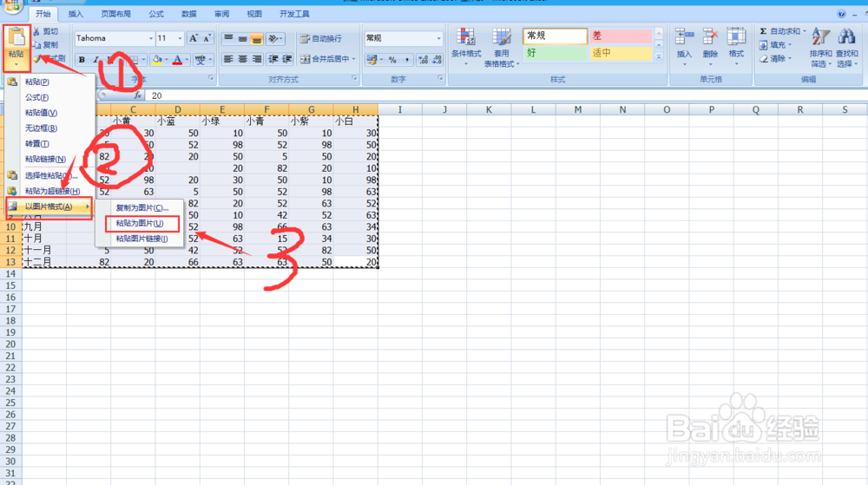Image resolution: width=868 pixels, height=485 pixels.
Task: Toggle bottom vertical alignment
Action: (x=256, y=39)
